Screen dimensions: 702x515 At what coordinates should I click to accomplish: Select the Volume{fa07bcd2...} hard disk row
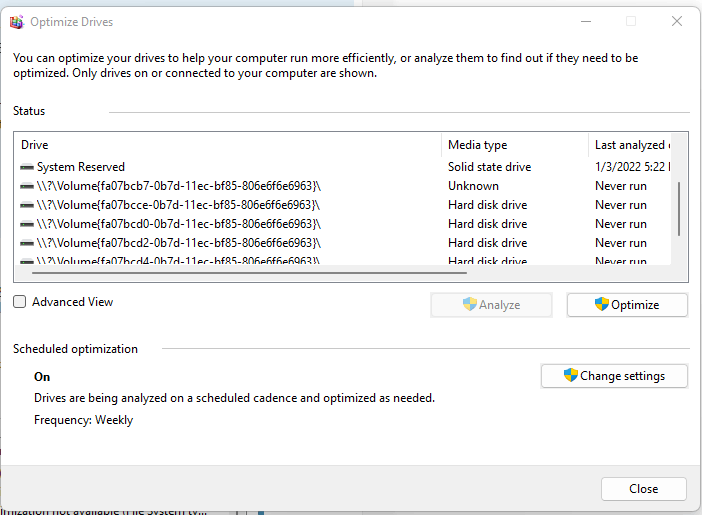point(345,243)
